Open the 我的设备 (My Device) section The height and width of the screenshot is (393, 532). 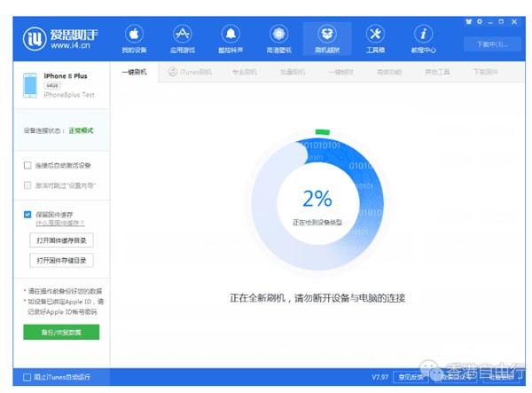pyautogui.click(x=134, y=39)
